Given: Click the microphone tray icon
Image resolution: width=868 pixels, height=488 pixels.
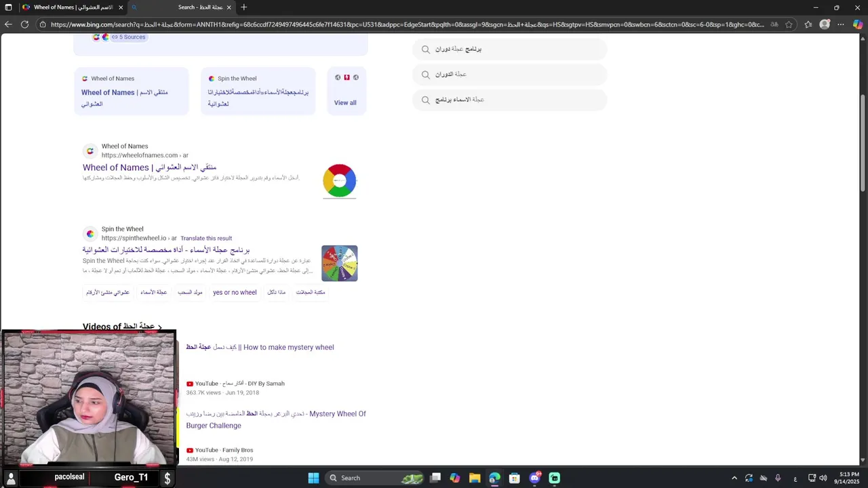Looking at the screenshot, I should click(x=778, y=478).
